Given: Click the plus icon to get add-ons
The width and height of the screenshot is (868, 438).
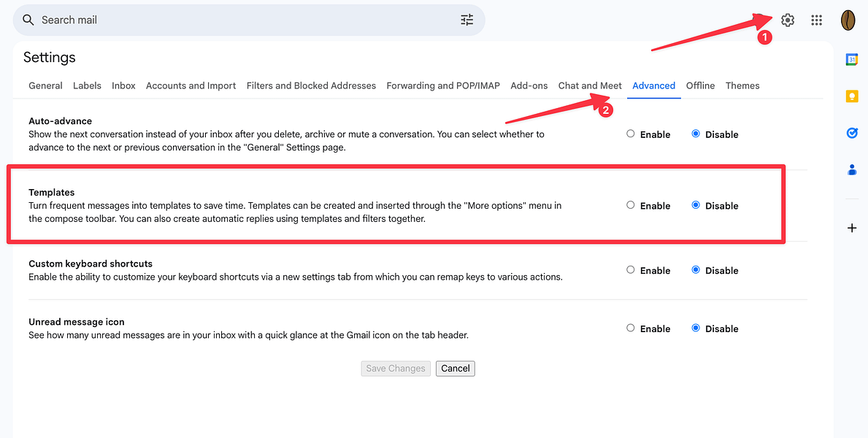Looking at the screenshot, I should (x=851, y=227).
